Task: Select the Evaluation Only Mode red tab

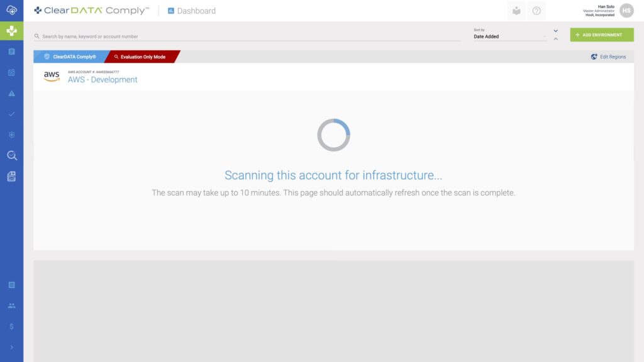Action: pyautogui.click(x=142, y=57)
